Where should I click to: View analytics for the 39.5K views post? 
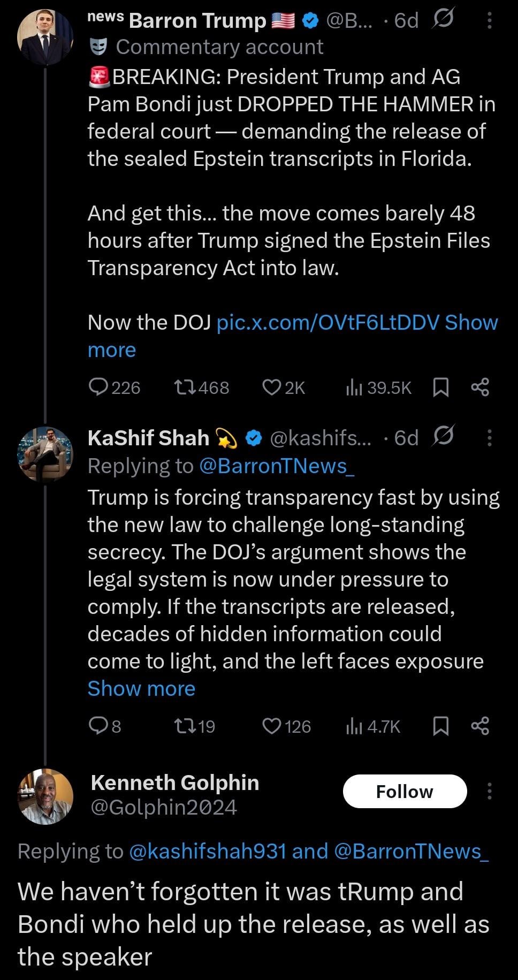[x=354, y=387]
